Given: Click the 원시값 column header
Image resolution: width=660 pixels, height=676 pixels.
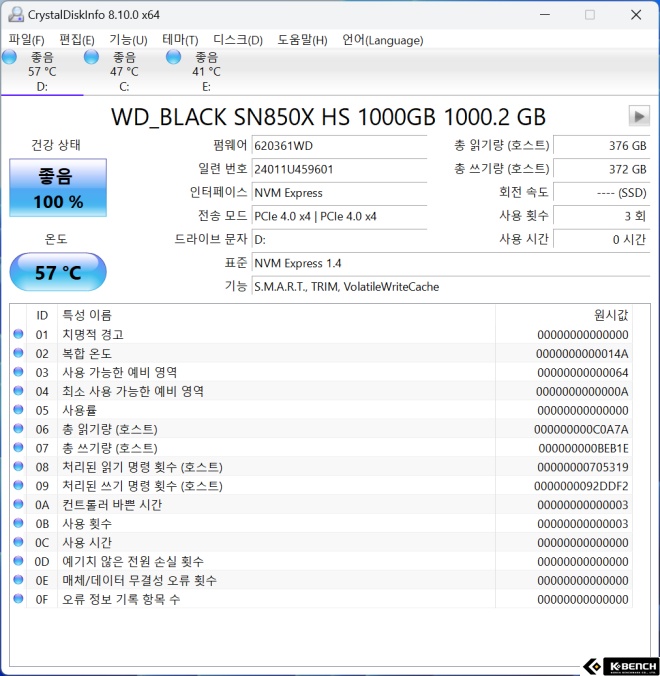Looking at the screenshot, I should pyautogui.click(x=564, y=315).
